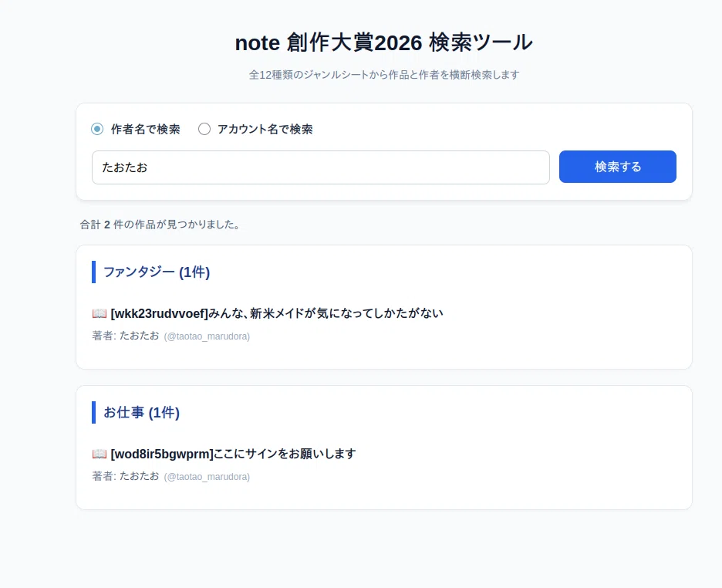Click the book icon beside みんな、新米メイドが気になってしかたがない
Viewport: 722px width, 588px height.
(x=100, y=313)
